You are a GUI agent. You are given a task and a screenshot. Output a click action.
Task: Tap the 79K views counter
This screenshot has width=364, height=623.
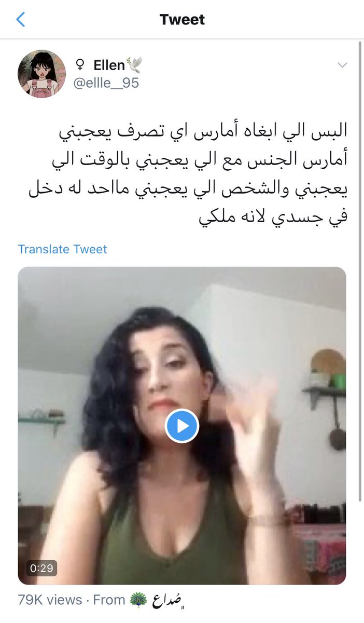[x=50, y=600]
